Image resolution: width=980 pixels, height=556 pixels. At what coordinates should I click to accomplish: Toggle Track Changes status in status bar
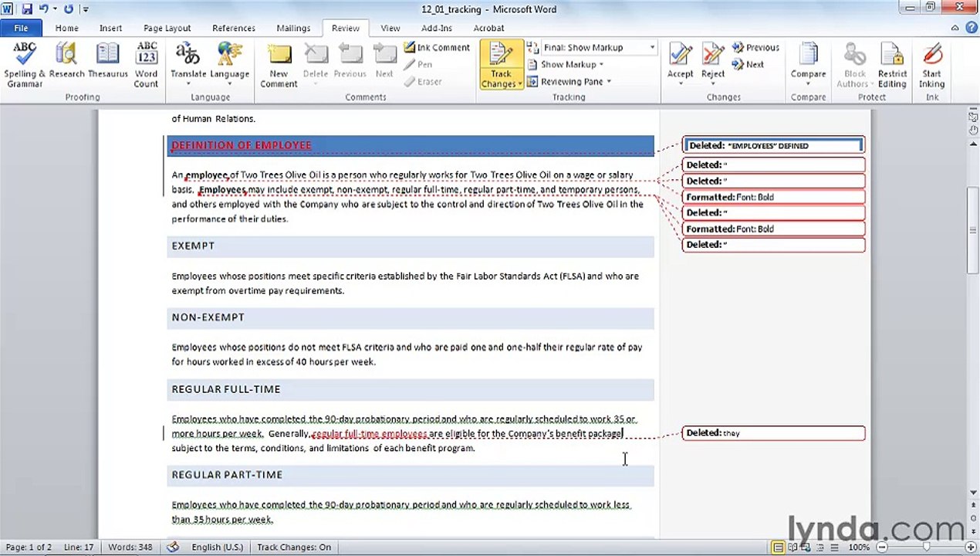coord(294,547)
